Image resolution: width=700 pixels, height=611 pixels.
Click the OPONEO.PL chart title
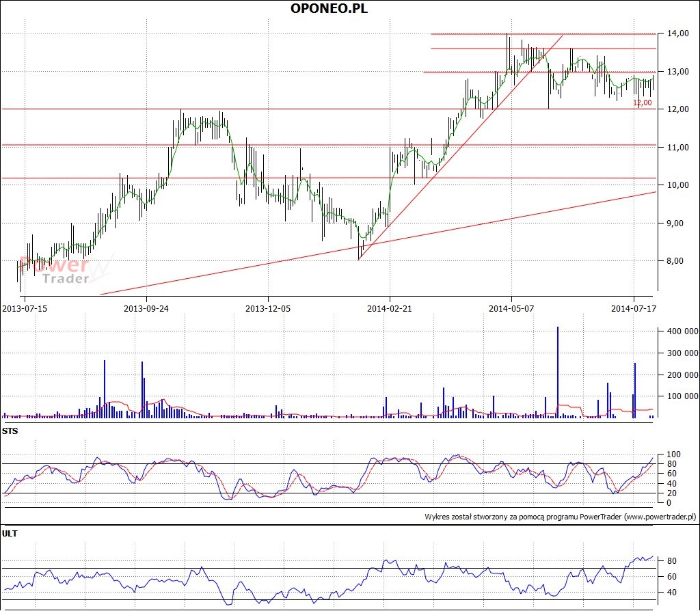coord(329,8)
